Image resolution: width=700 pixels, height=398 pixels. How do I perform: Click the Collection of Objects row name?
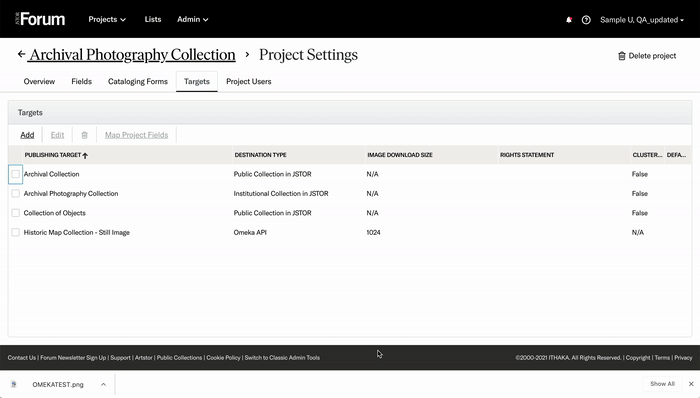(x=54, y=213)
